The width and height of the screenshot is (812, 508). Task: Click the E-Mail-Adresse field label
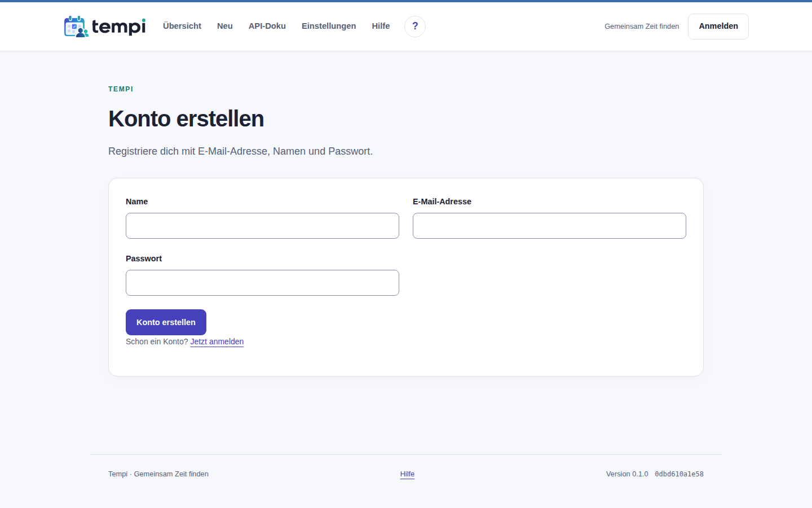click(x=442, y=202)
